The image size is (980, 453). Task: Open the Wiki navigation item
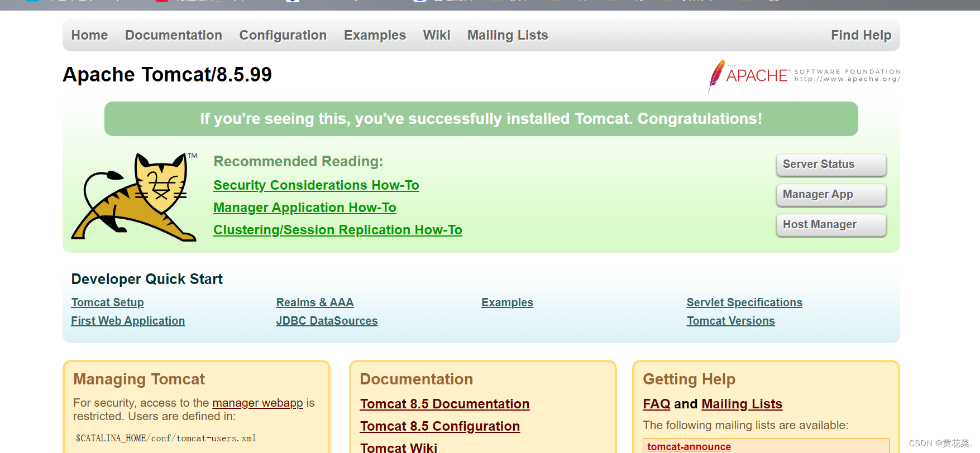point(437,35)
